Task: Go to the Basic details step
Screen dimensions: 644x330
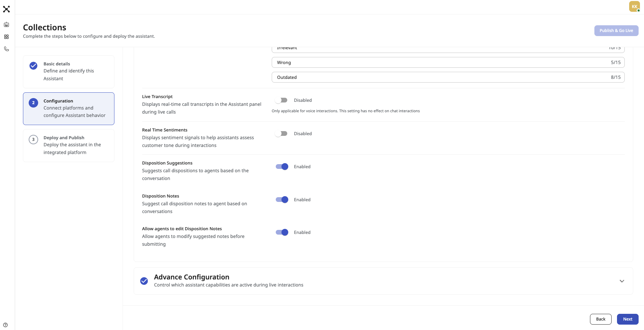Action: pos(69,72)
